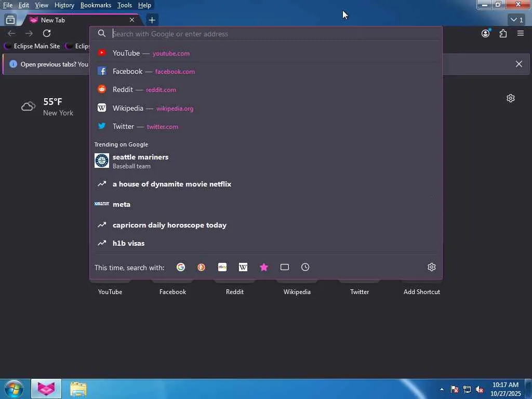Open new tab page customize gear
This screenshot has height=399, width=532.
pyautogui.click(x=511, y=98)
